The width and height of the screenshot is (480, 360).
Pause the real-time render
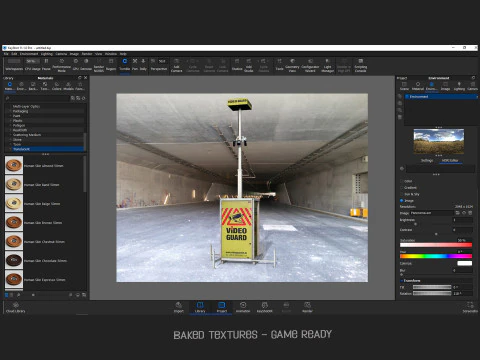click(46, 64)
